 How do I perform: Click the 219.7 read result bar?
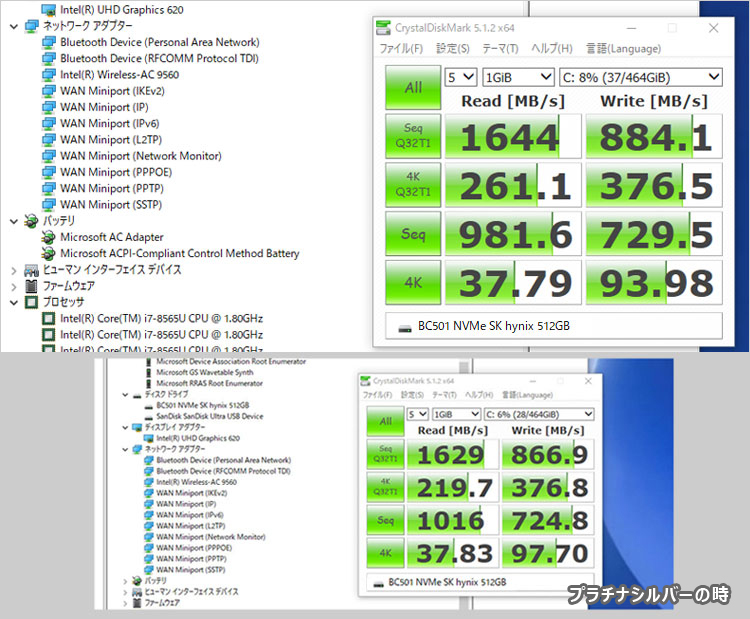452,487
